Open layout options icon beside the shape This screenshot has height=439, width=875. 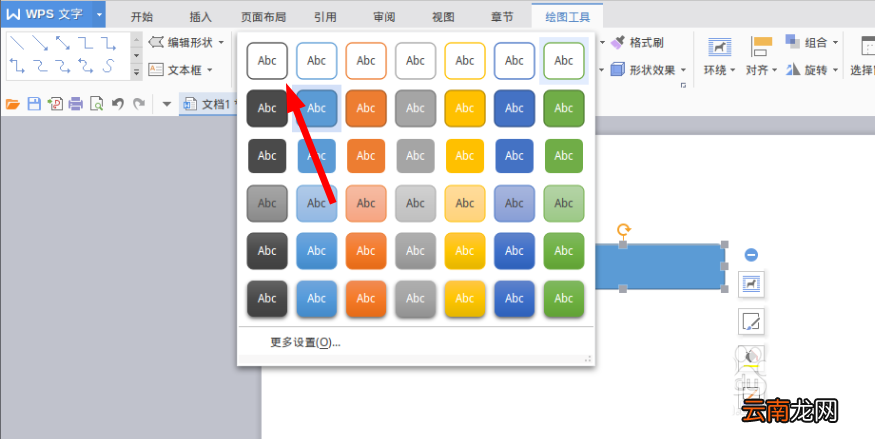point(751,284)
